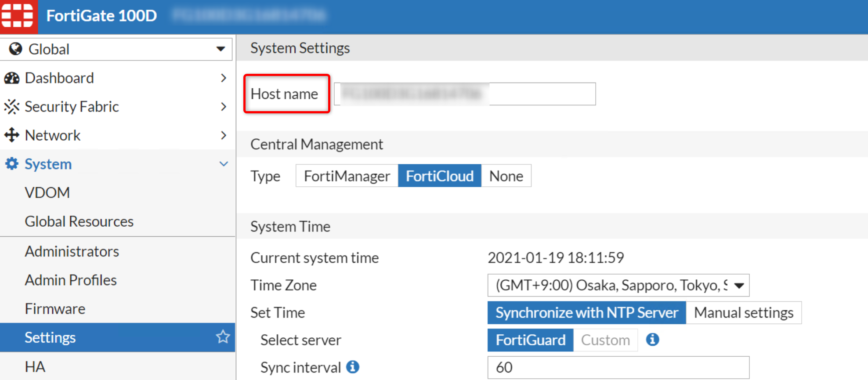Click Sync interval info icon
The height and width of the screenshot is (380, 868).
coord(352,367)
